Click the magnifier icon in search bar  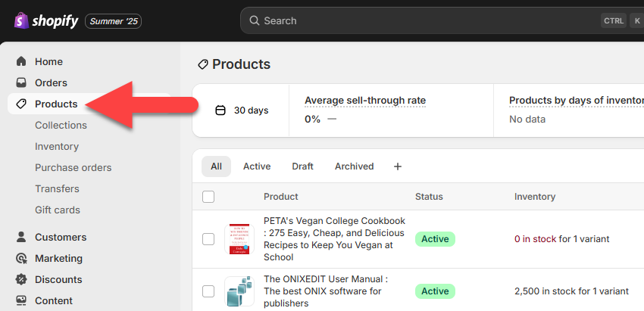(x=255, y=20)
